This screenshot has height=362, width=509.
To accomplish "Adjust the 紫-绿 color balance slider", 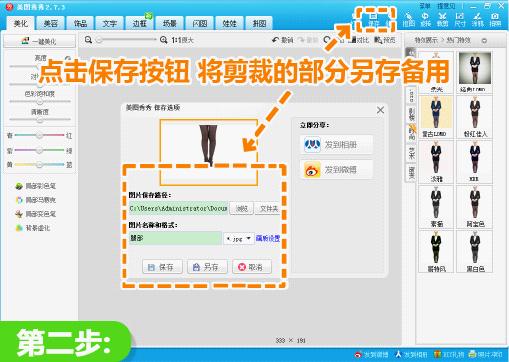I will click(39, 150).
